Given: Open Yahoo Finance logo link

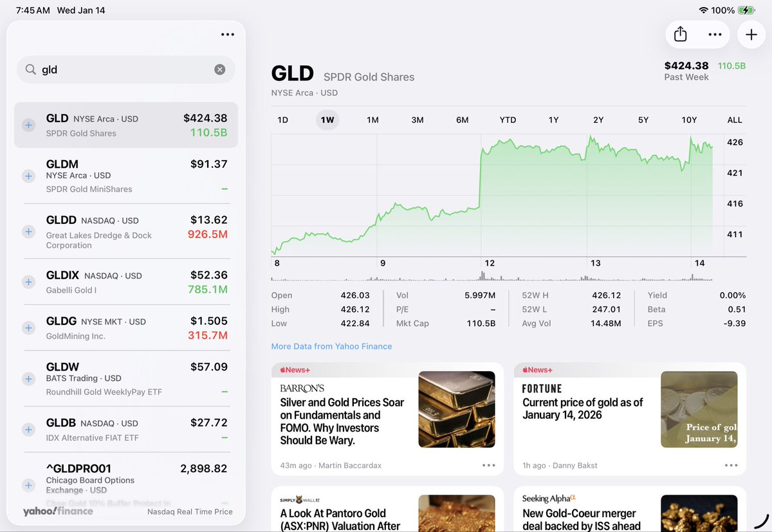Looking at the screenshot, I should (58, 511).
